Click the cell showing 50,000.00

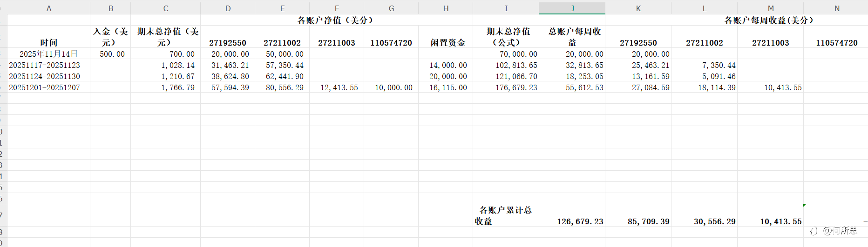[282, 53]
